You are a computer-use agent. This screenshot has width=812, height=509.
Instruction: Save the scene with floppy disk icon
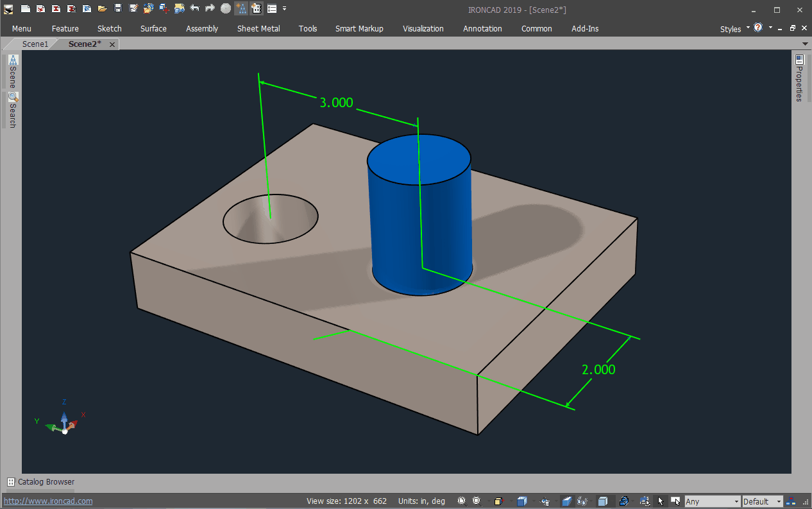click(118, 9)
